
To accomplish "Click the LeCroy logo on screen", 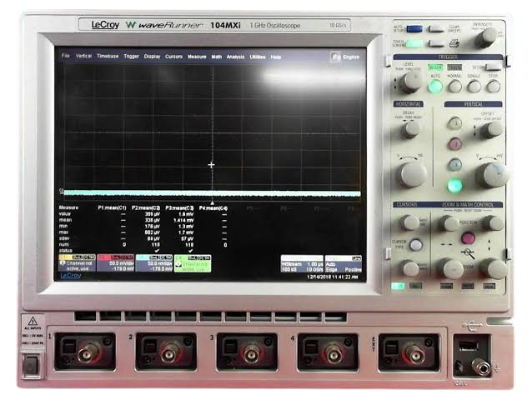I will pyautogui.click(x=70, y=276).
